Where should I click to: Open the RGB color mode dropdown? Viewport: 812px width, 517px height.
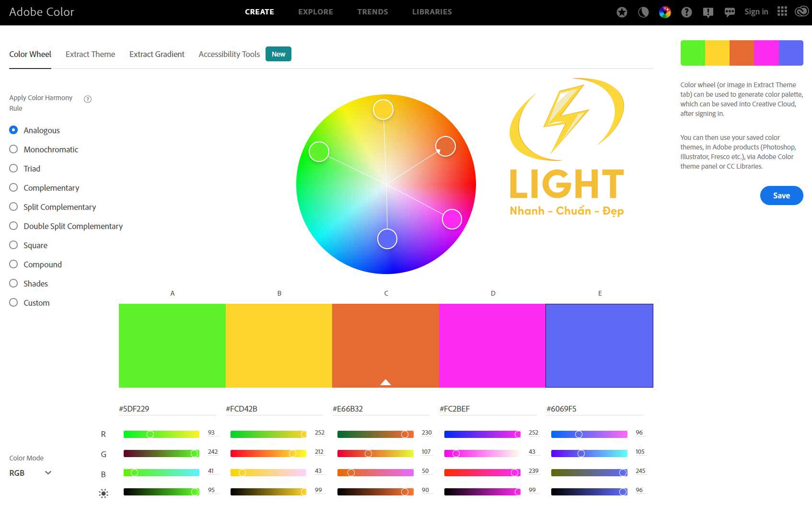[30, 473]
